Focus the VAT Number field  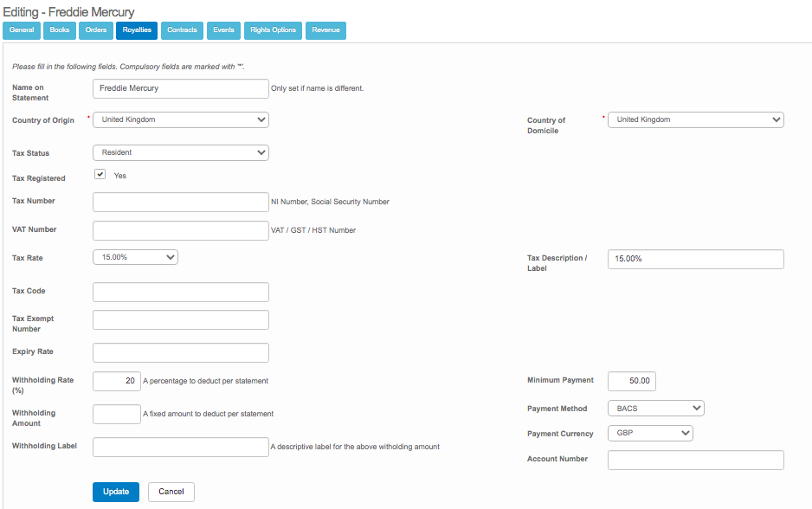(x=181, y=230)
